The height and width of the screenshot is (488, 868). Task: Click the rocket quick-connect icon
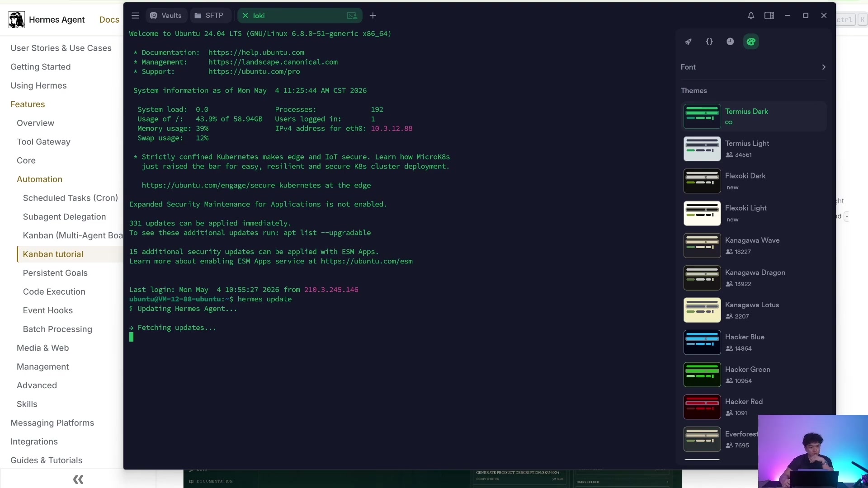pos(688,42)
